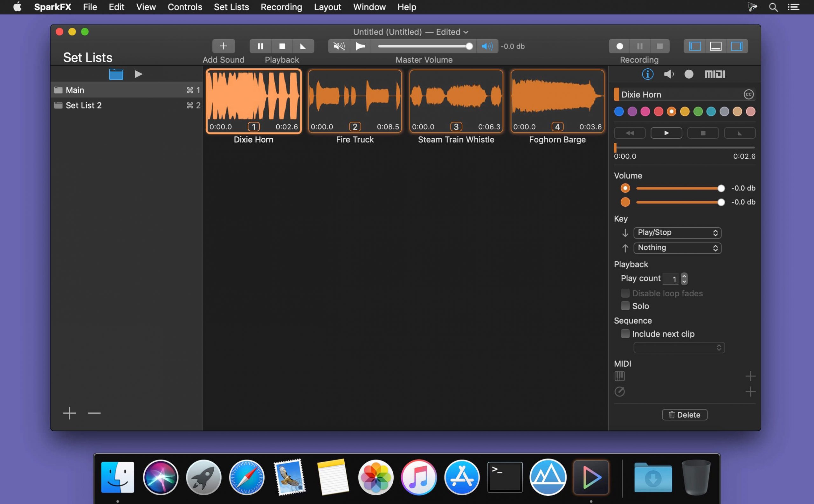Click the Add Sound plus button

coord(223,46)
